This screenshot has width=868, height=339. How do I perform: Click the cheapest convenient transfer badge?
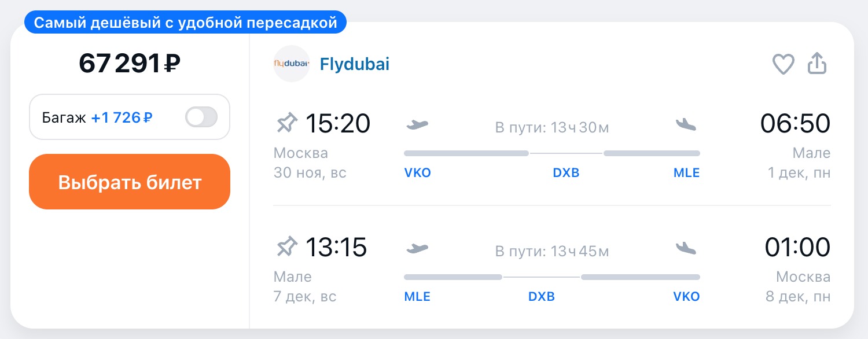click(185, 23)
